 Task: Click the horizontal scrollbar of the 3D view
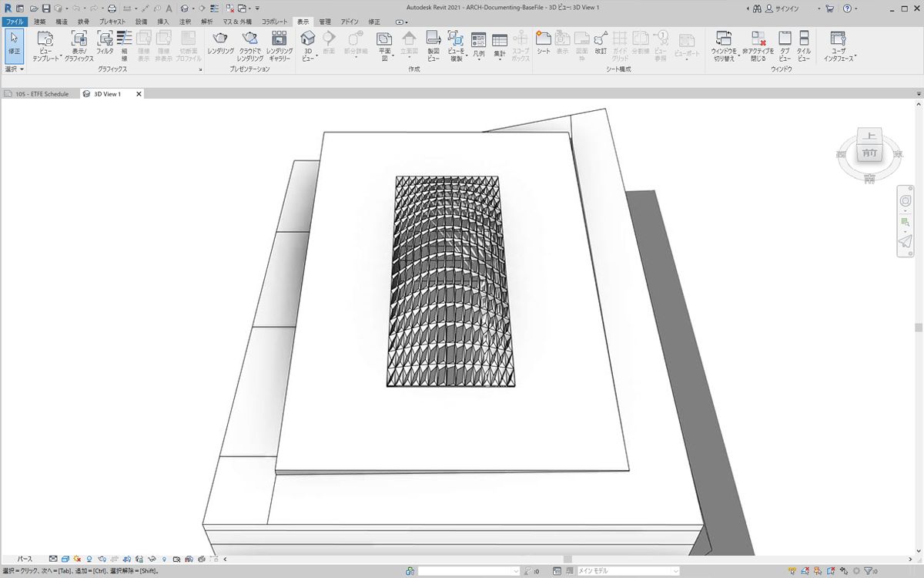(568, 559)
